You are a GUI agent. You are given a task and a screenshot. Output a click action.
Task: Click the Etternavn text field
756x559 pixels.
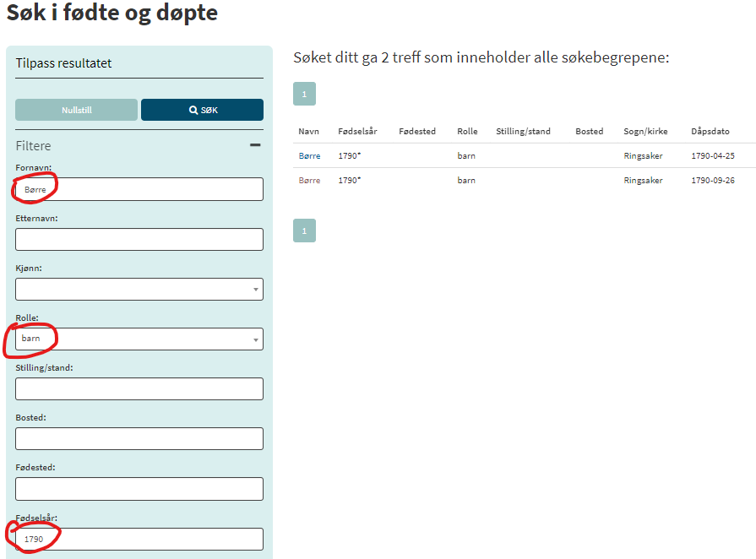pos(139,240)
